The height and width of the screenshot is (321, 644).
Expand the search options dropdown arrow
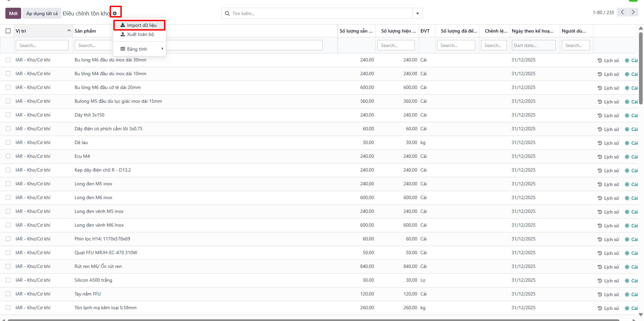click(x=418, y=13)
